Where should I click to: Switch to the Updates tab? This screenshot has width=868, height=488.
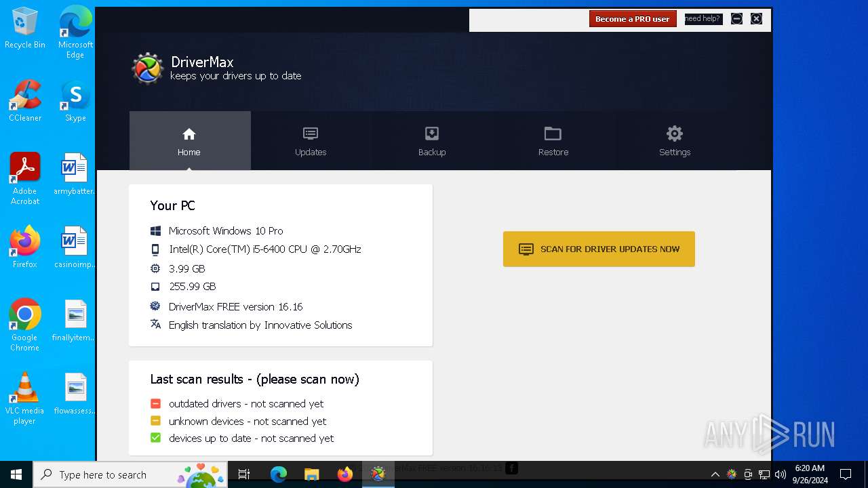tap(311, 141)
